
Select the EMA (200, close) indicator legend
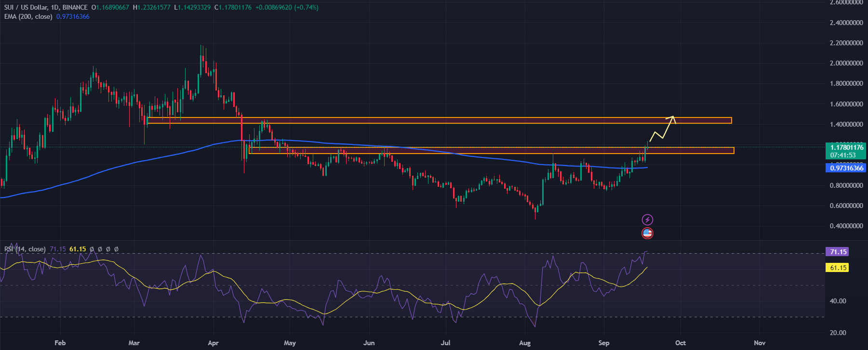28,17
